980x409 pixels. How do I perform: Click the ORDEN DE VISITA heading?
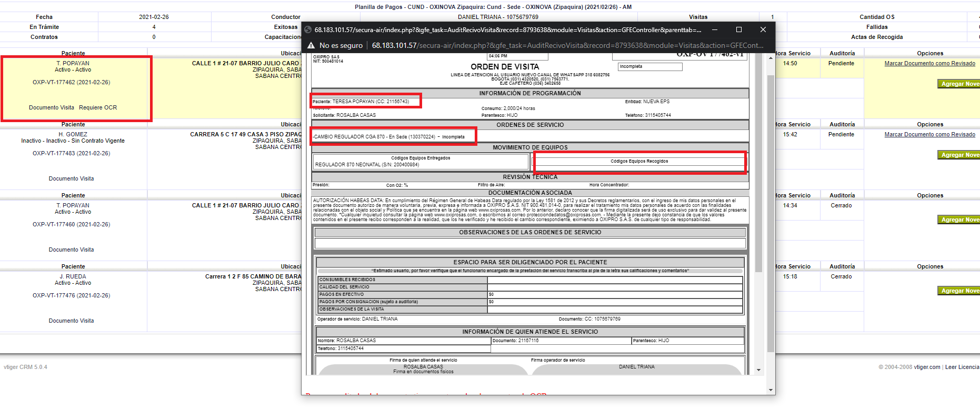click(x=505, y=67)
